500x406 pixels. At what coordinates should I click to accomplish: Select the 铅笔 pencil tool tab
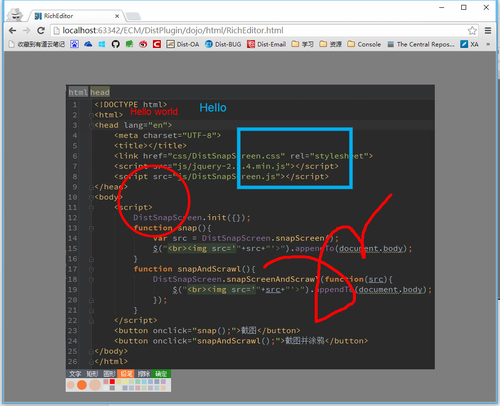click(126, 374)
